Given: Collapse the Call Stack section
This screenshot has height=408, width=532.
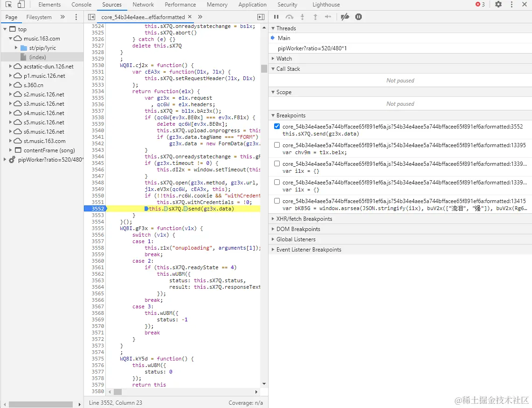Looking at the screenshot, I should 288,69.
